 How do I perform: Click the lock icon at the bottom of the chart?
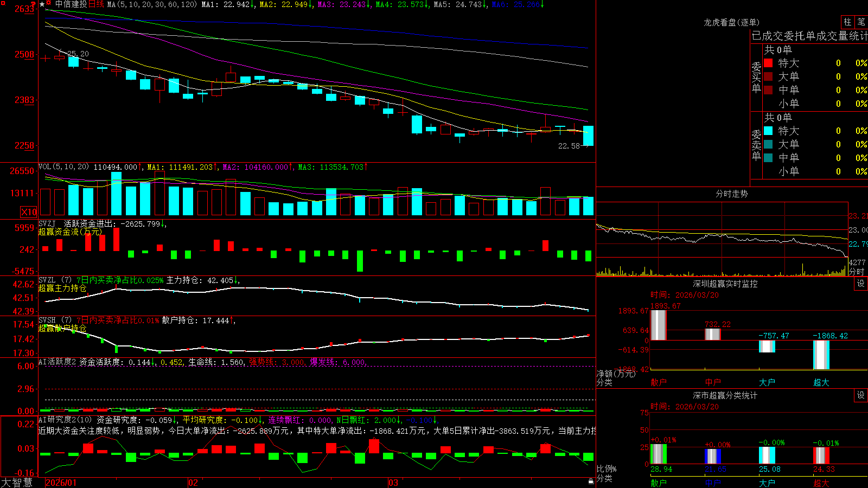[591, 481]
